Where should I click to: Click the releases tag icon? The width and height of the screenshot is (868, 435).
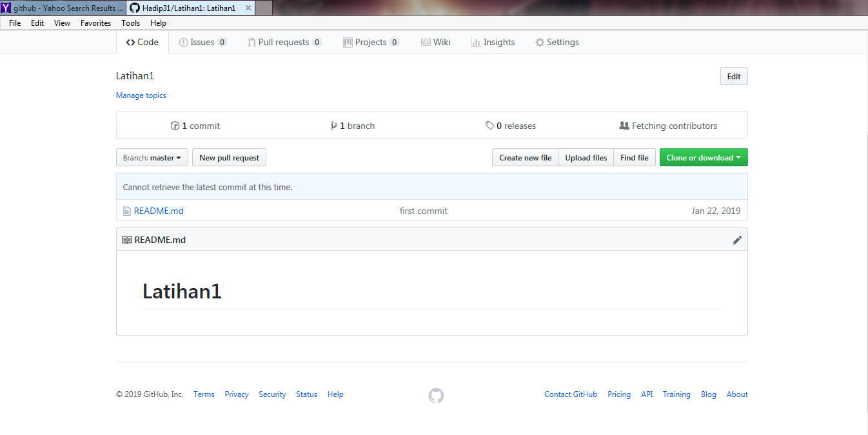click(489, 126)
